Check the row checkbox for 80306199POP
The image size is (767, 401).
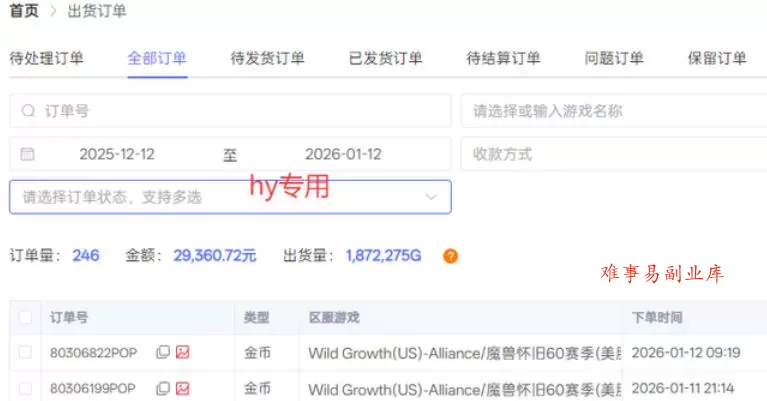click(25, 389)
